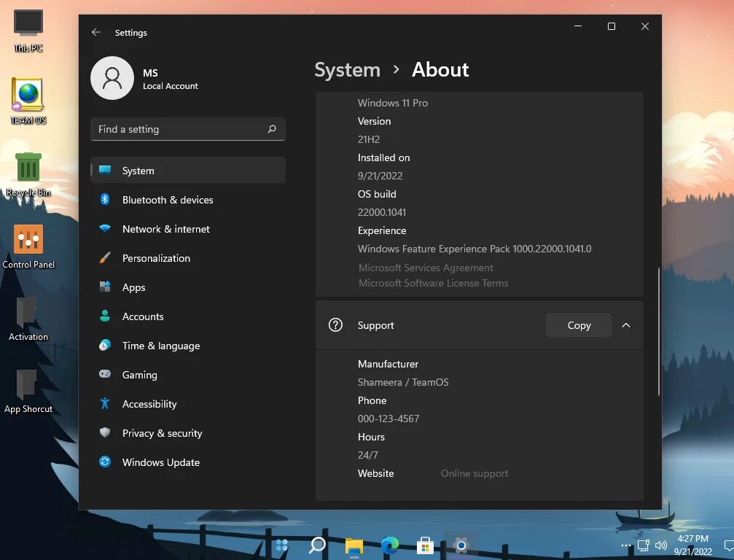Viewport: 734px width, 560px height.
Task: Open Microsoft Store from taskbar
Action: [x=425, y=545]
